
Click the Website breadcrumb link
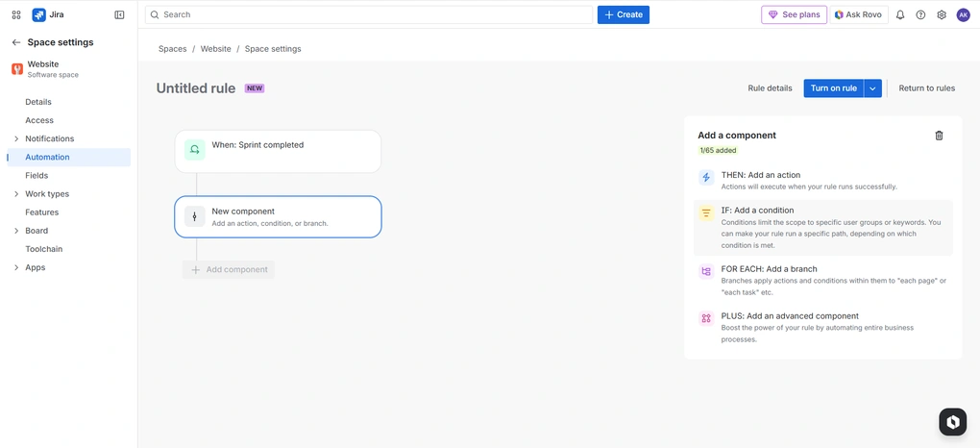[215, 49]
